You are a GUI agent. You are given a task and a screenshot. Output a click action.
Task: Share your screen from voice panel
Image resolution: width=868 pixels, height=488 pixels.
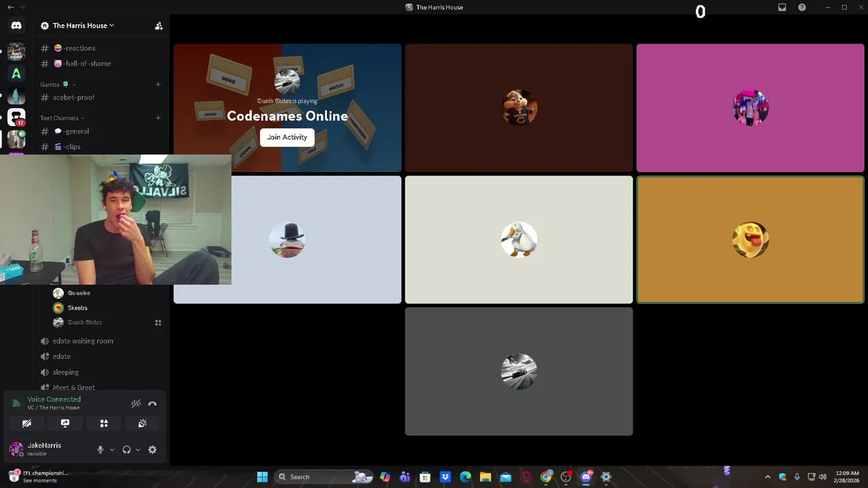65,424
